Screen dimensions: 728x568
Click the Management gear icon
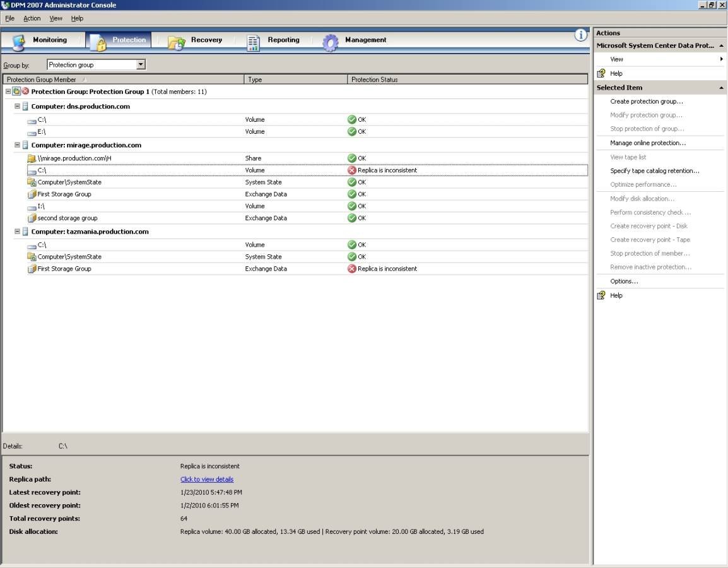pos(330,42)
